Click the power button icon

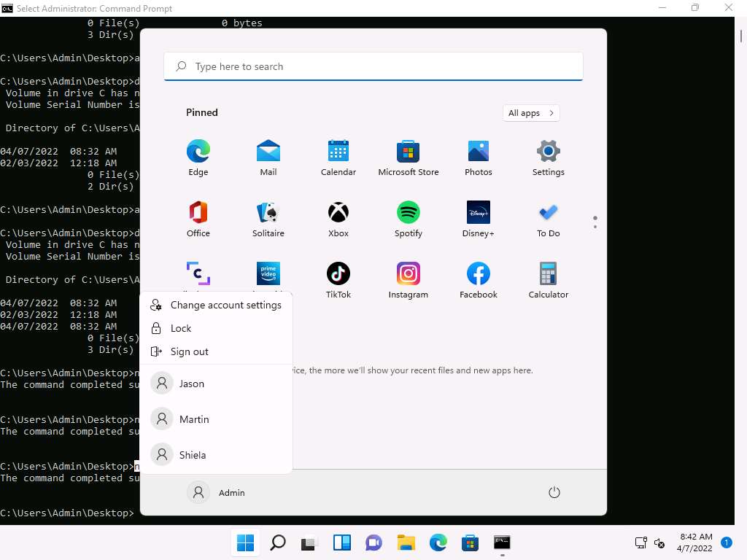point(554,492)
